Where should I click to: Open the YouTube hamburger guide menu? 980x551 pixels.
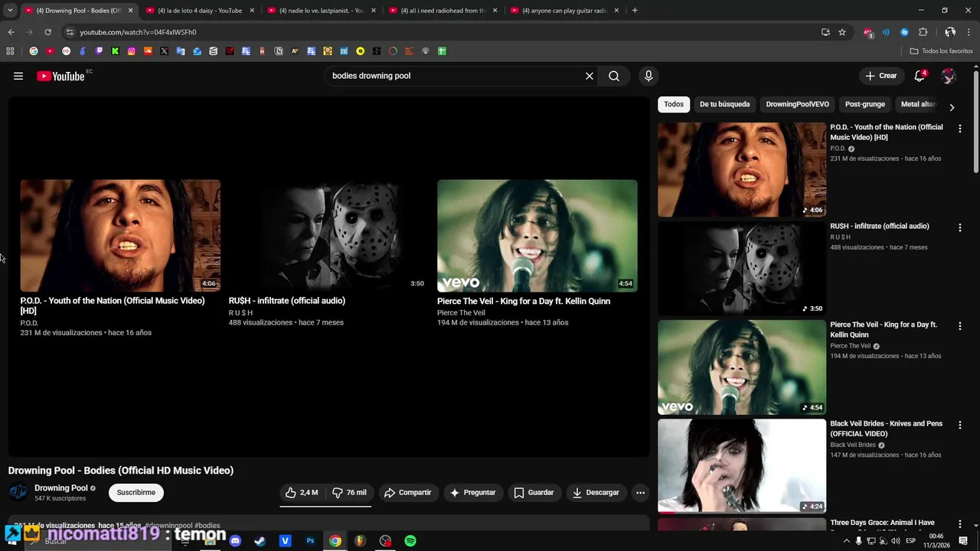[x=18, y=76]
